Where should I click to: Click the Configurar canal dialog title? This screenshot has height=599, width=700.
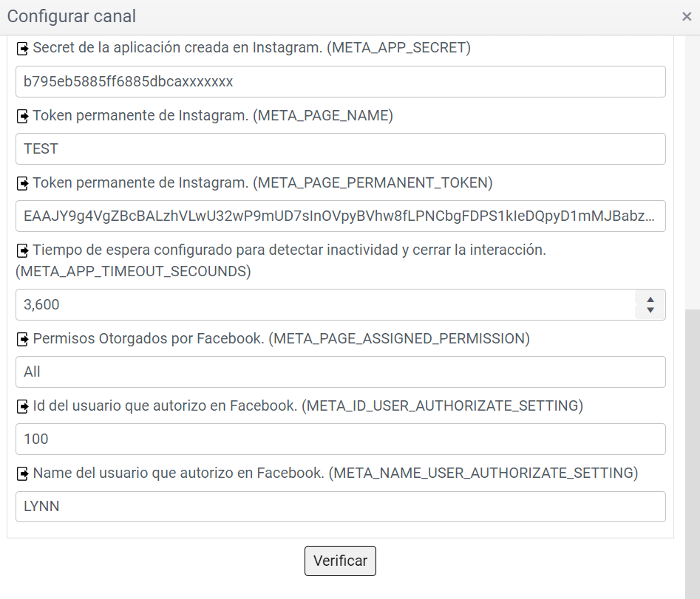[x=72, y=16]
